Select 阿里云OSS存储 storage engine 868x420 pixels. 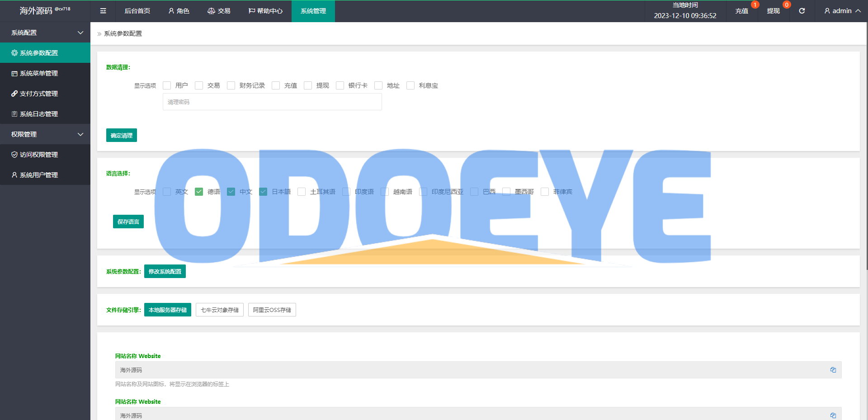tap(272, 310)
